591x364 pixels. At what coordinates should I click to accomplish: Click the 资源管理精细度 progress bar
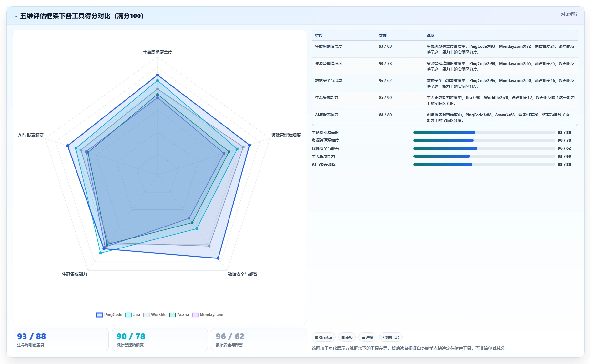pyautogui.click(x=484, y=140)
